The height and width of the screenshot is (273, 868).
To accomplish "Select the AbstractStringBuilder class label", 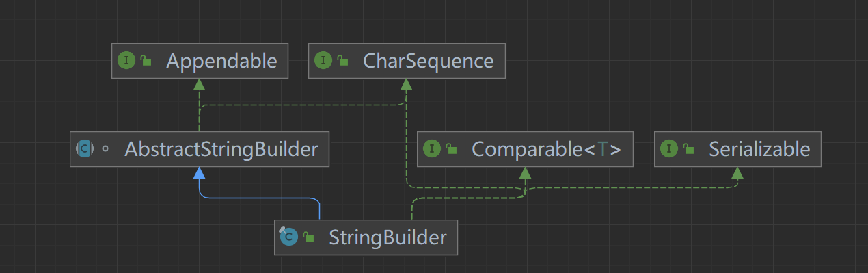I will point(221,148).
